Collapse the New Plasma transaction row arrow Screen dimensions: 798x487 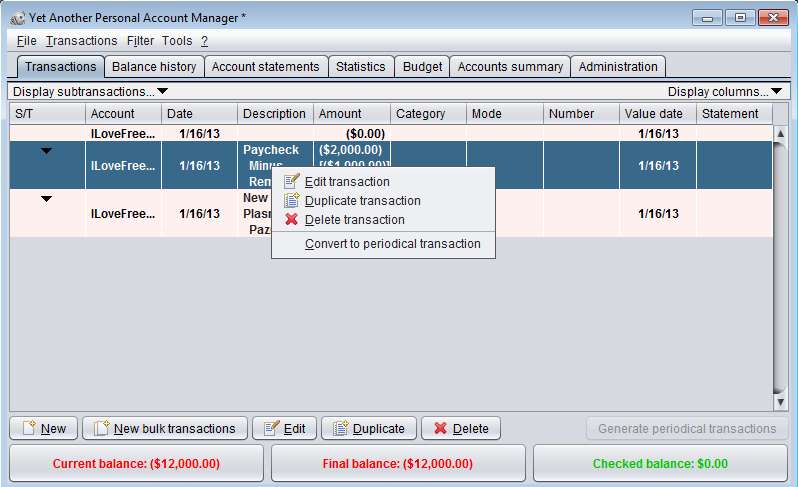click(46, 199)
